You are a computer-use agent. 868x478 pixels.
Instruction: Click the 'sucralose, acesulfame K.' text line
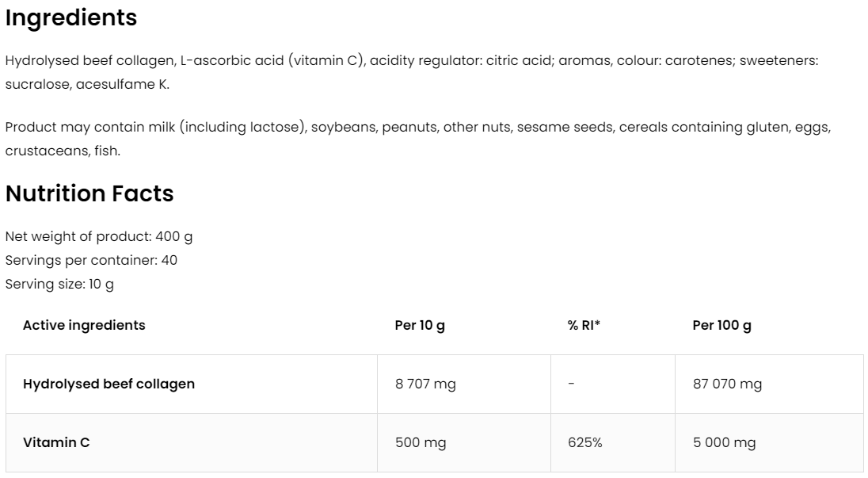pos(87,84)
